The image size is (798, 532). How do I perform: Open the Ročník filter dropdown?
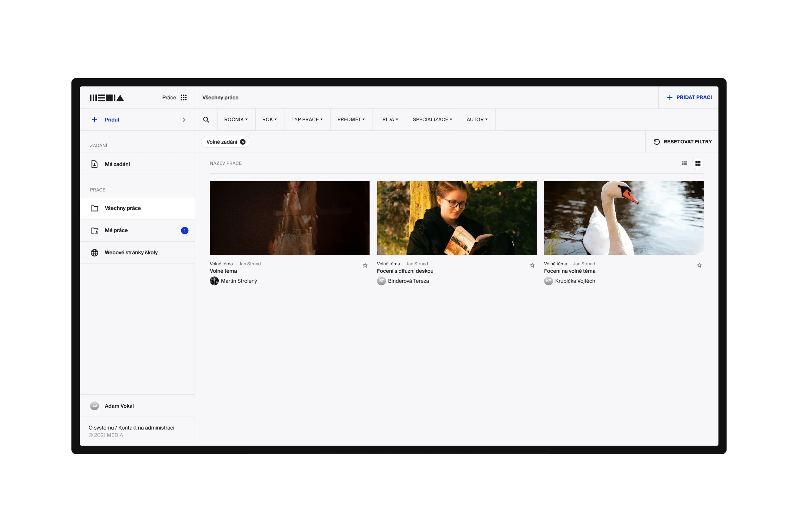point(236,119)
